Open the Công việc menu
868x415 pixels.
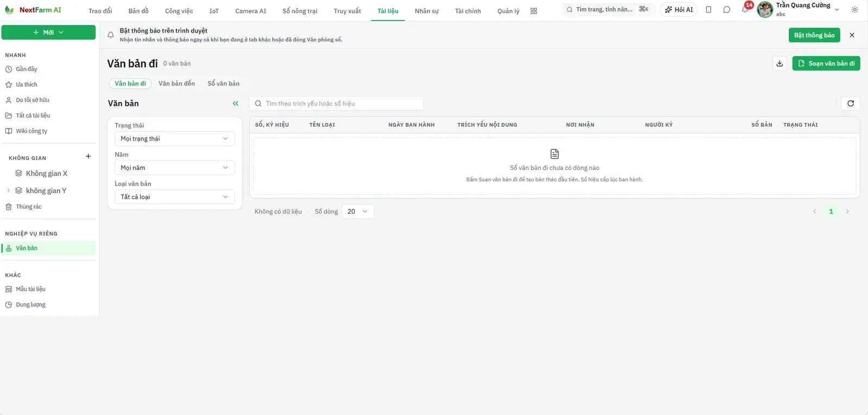click(179, 11)
